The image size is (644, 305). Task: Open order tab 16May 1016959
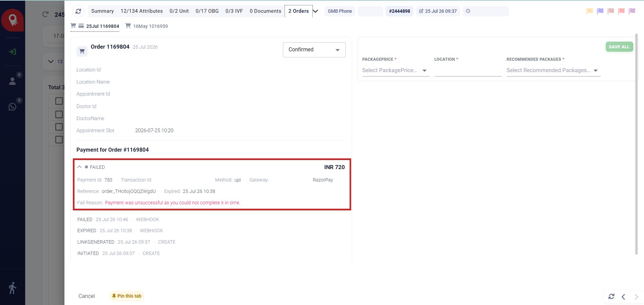[x=147, y=26]
